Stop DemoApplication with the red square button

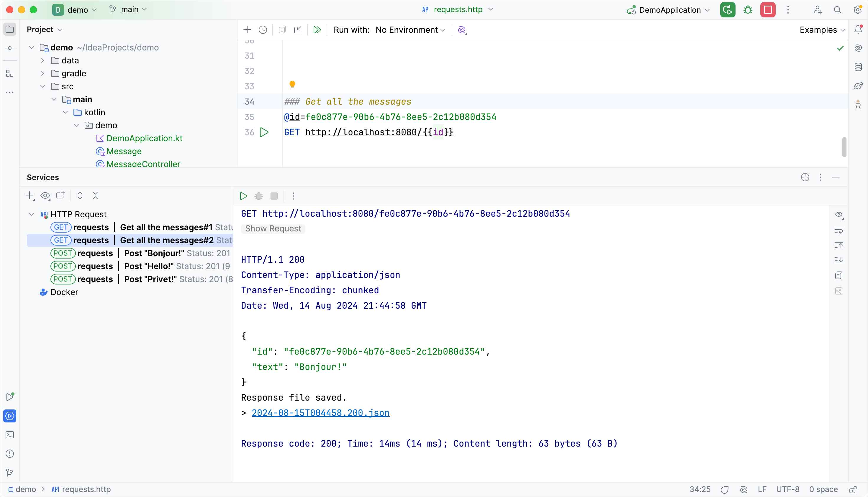pyautogui.click(x=768, y=10)
